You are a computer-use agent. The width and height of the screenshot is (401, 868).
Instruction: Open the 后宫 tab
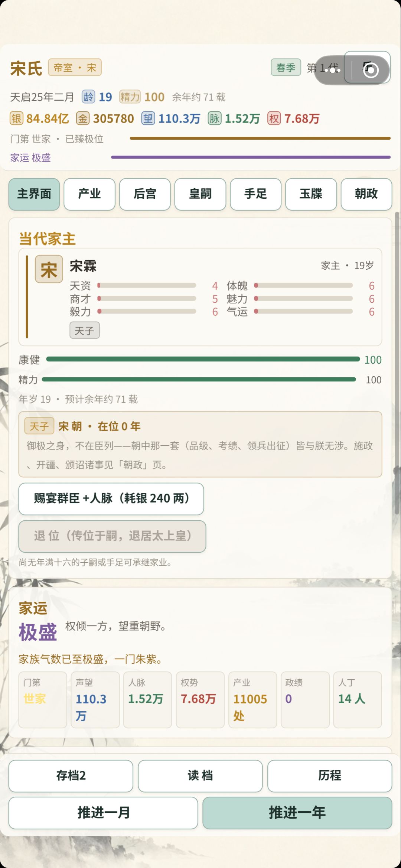145,194
